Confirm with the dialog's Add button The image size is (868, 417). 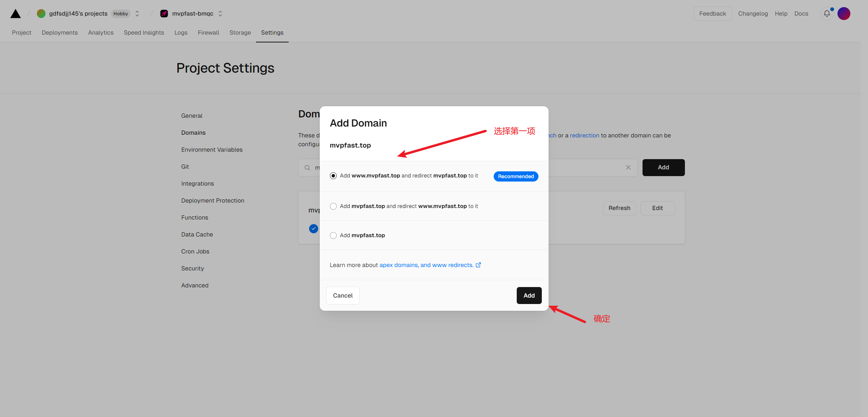tap(529, 296)
